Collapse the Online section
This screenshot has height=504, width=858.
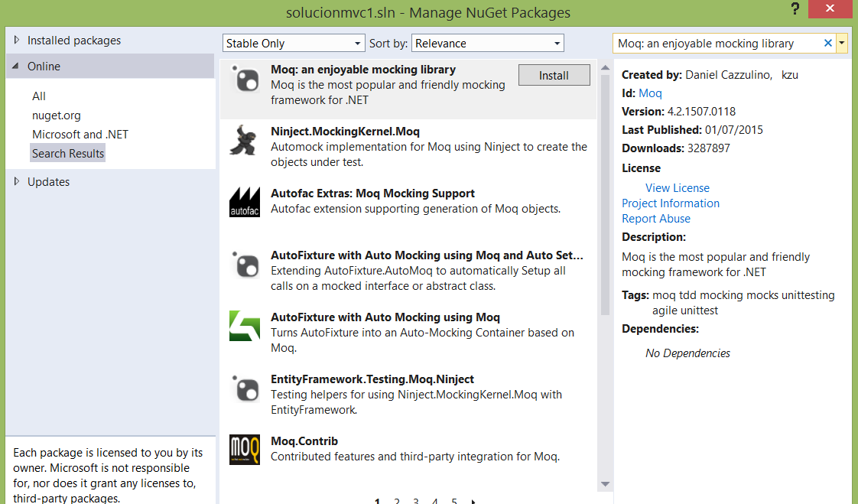pos(16,67)
